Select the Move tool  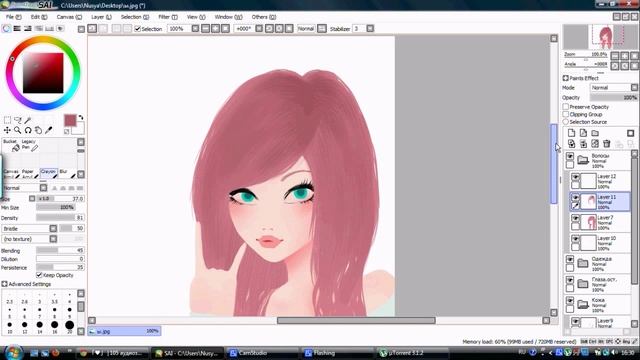pyautogui.click(x=7, y=130)
